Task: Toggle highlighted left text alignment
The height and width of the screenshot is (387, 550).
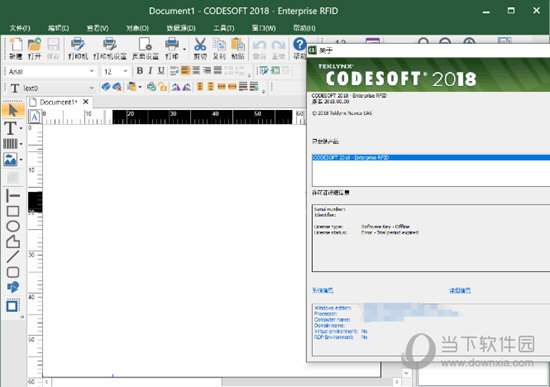Action: pos(185,71)
